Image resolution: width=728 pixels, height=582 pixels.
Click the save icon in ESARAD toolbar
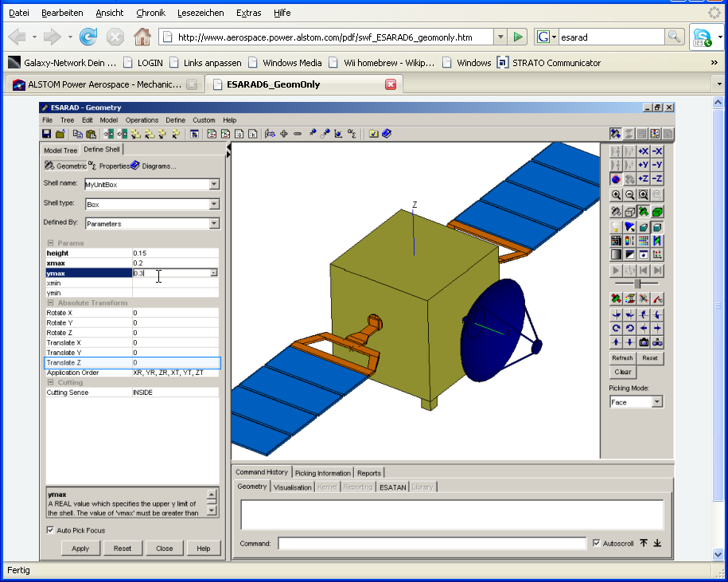coord(47,134)
